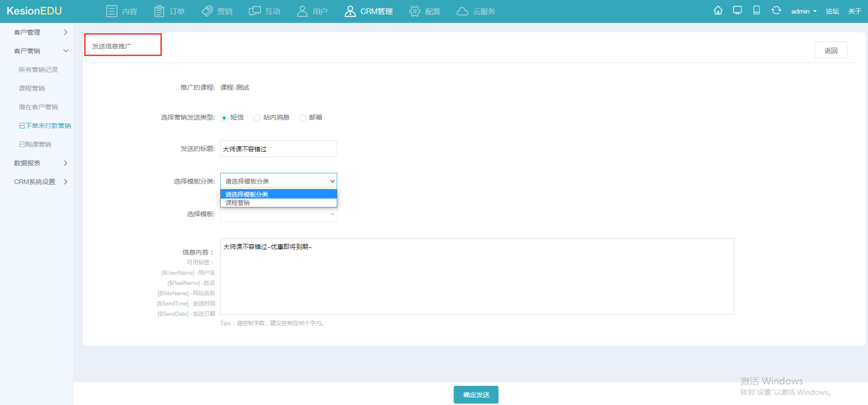Select the 站内消息 radio button
Viewport: 868px width, 405px height.
[257, 118]
